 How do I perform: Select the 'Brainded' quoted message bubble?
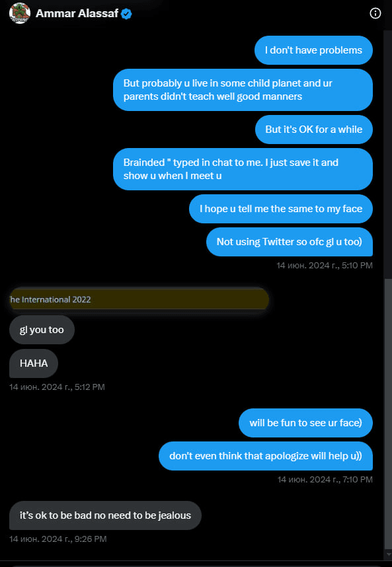[243, 169]
